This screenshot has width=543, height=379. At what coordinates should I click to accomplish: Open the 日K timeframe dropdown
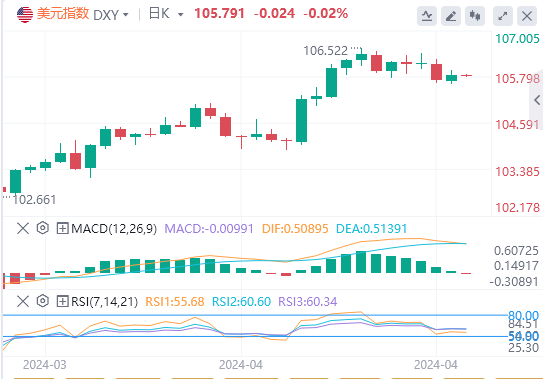[166, 14]
